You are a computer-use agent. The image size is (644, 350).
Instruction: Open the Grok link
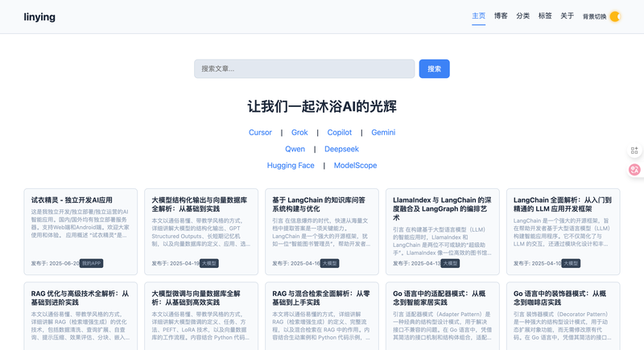point(299,133)
